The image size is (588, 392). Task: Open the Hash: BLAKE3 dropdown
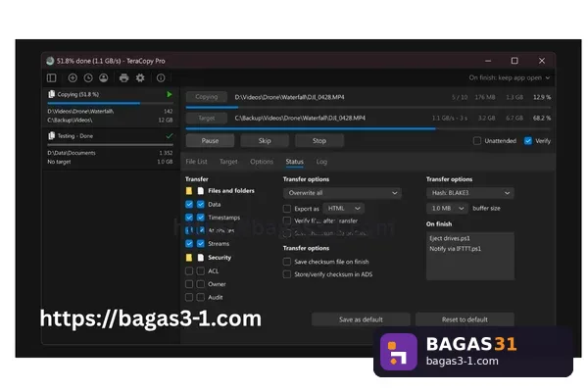[470, 193]
